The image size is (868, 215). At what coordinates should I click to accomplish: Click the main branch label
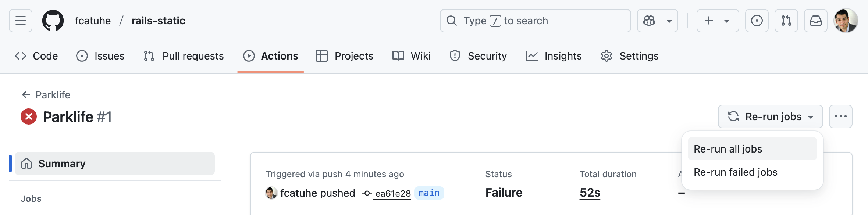[429, 193]
